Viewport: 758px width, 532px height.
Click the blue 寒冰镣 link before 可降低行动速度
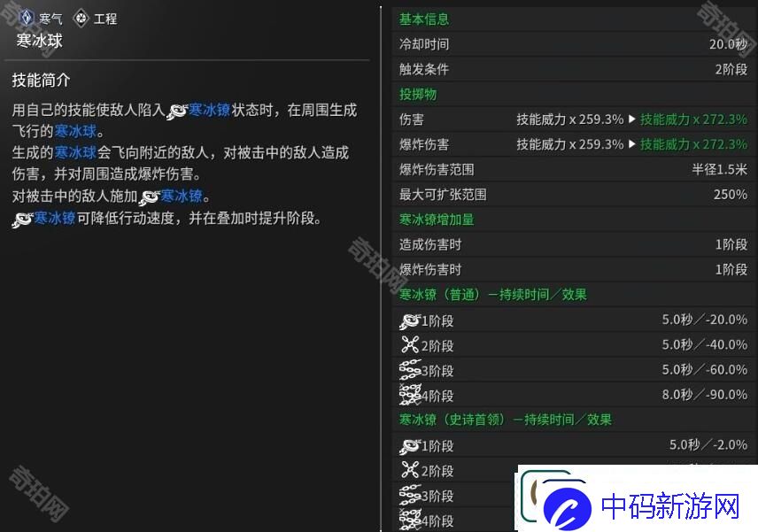pyautogui.click(x=55, y=218)
